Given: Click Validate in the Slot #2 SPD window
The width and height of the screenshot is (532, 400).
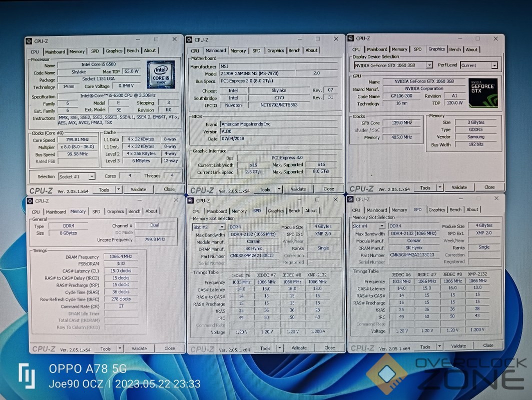Looking at the screenshot, I should pos(299,348).
